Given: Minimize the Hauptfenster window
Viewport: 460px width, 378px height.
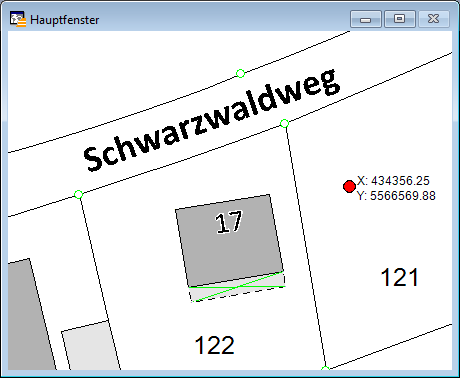Looking at the screenshot, I should [366, 19].
